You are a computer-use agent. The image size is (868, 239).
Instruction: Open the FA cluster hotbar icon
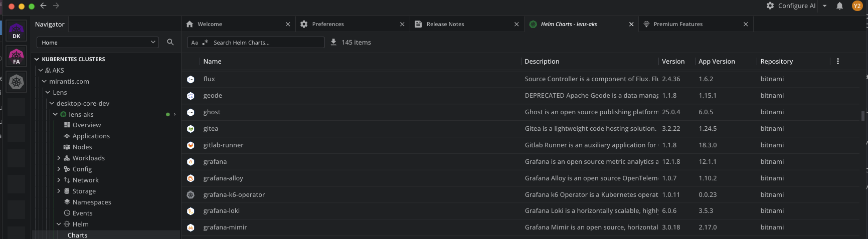pyautogui.click(x=16, y=56)
